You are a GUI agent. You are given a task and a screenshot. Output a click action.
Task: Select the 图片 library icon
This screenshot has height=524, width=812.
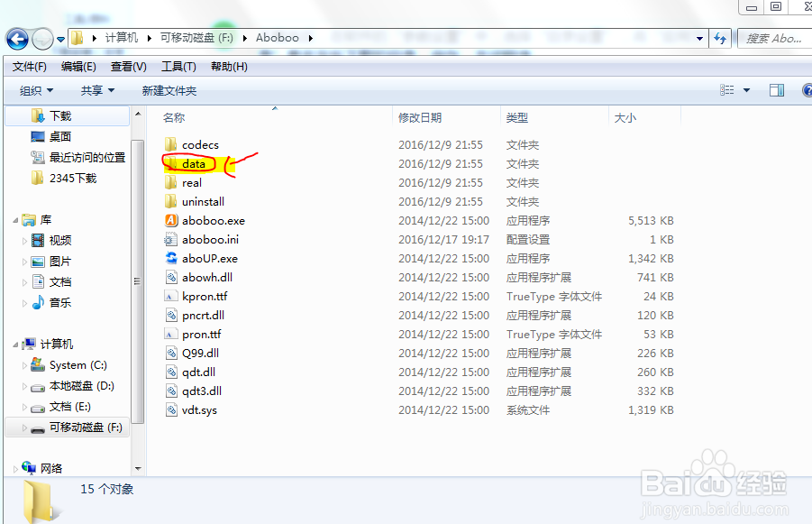point(38,262)
